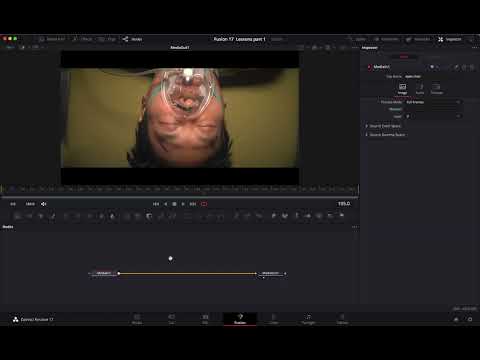Toggle Media Pool panel

click(x=52, y=39)
